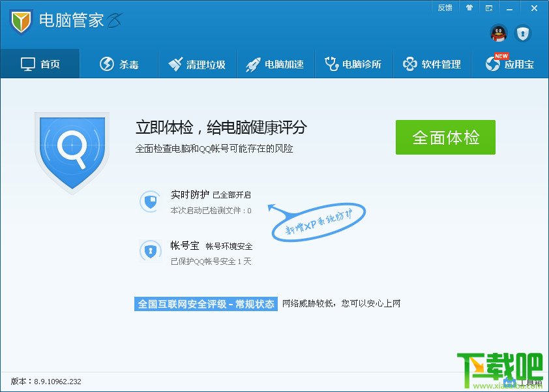Click text 已全部开启
Image resolution: width=549 pixels, height=392 pixels.
(x=231, y=195)
